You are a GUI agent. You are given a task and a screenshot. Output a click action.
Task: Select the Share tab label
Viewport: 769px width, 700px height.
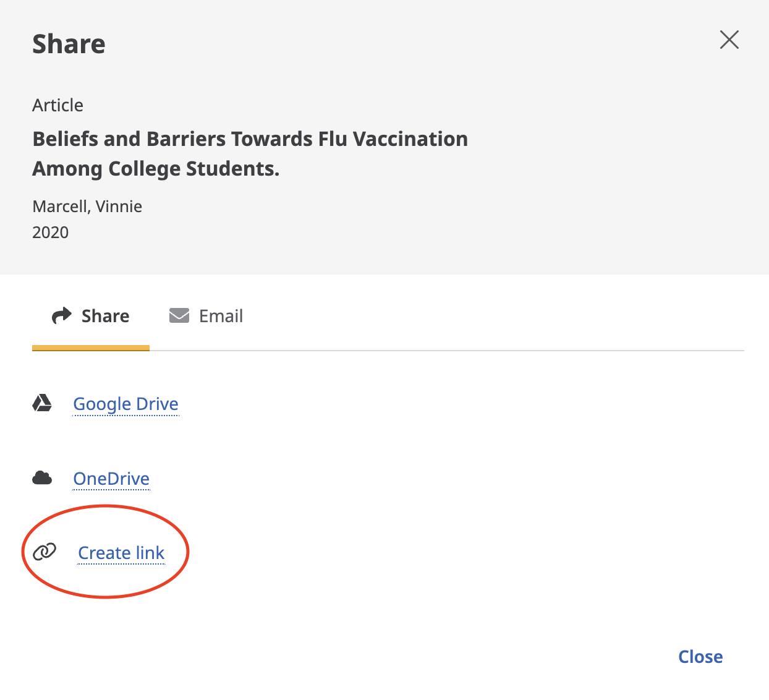pos(106,316)
